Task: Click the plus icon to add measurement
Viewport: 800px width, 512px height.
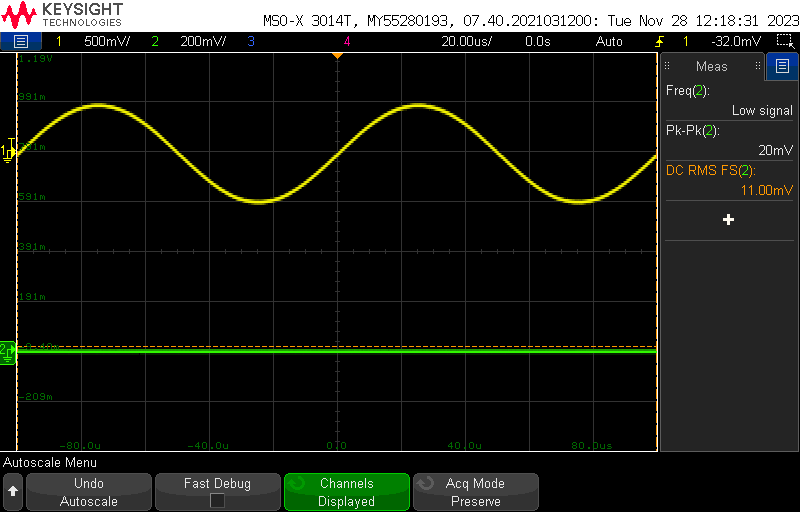Action: [x=728, y=219]
